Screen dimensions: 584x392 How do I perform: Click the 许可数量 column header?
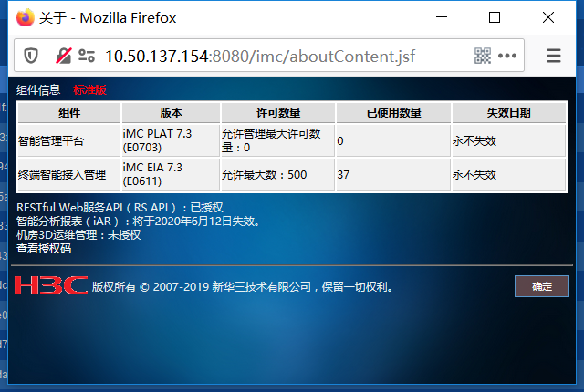click(x=278, y=113)
